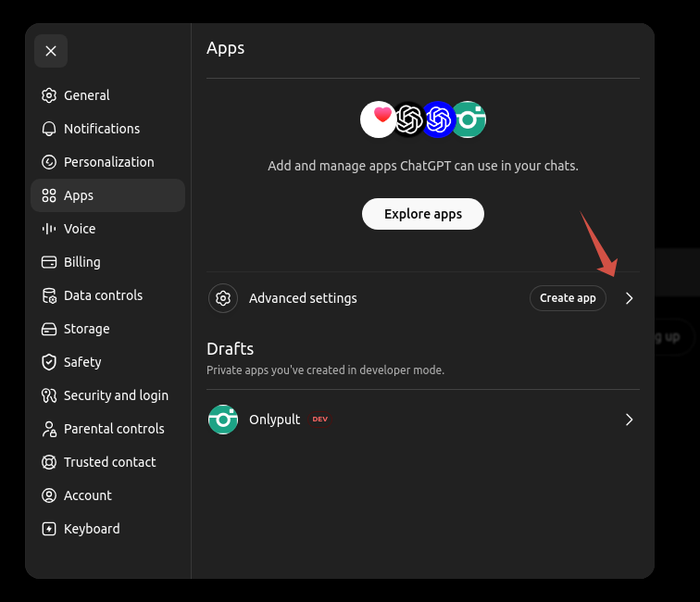The image size is (700, 602).
Task: Click the Parental controls person-lock icon
Action: coord(49,429)
